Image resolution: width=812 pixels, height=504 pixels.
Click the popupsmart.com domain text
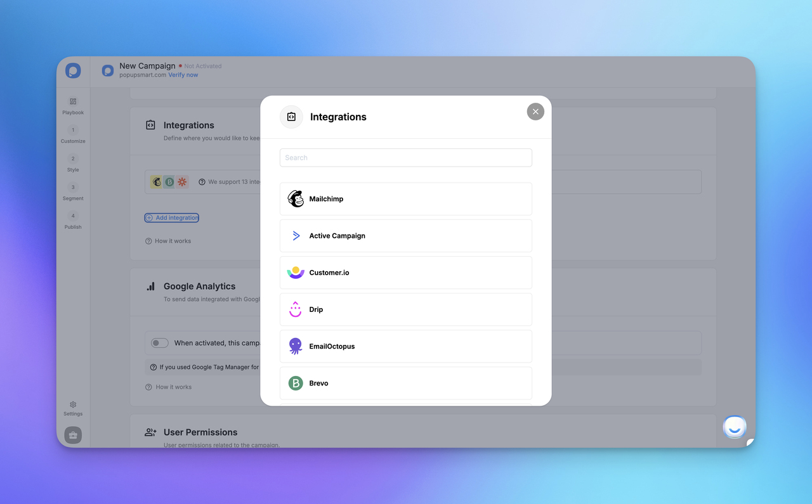click(143, 75)
